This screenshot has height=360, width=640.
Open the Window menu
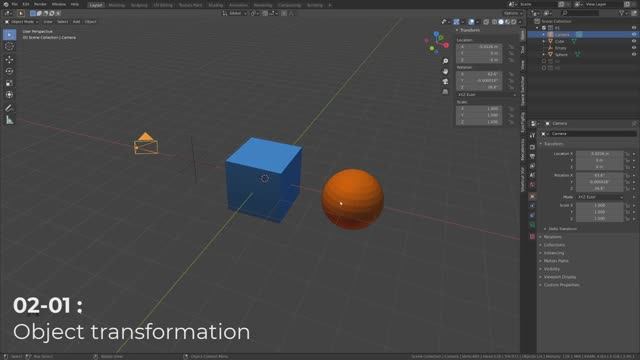(x=59, y=4)
